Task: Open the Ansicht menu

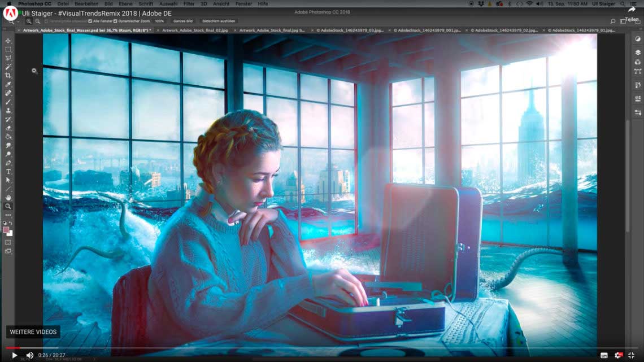Action: (221, 4)
